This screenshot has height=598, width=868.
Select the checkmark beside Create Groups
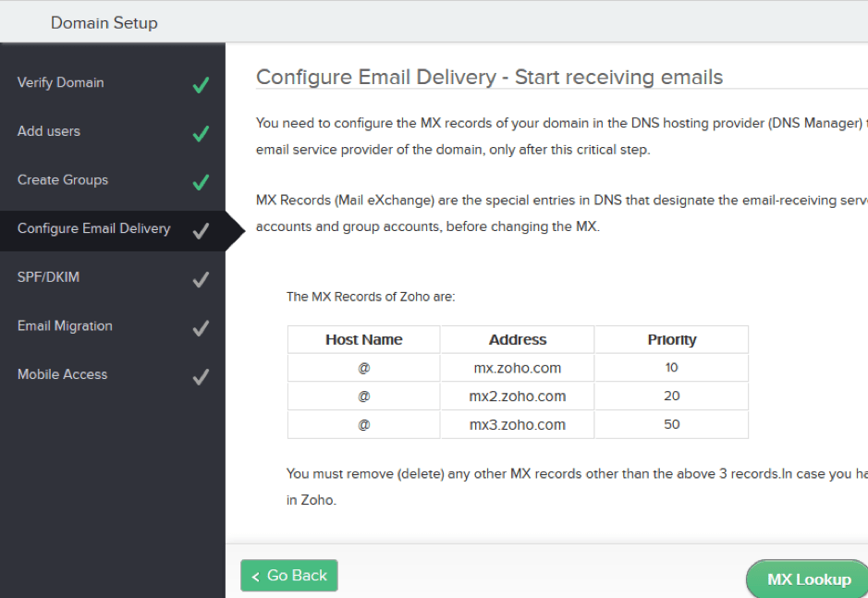(x=201, y=179)
